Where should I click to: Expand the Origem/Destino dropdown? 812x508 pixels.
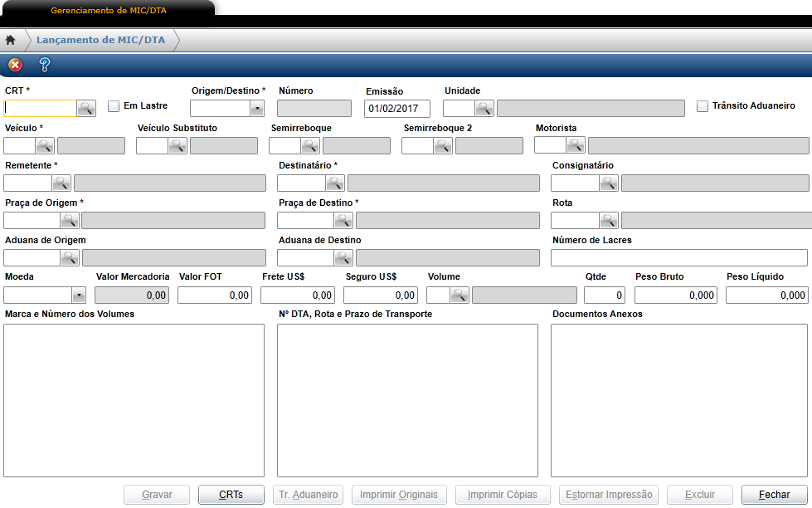pyautogui.click(x=257, y=109)
